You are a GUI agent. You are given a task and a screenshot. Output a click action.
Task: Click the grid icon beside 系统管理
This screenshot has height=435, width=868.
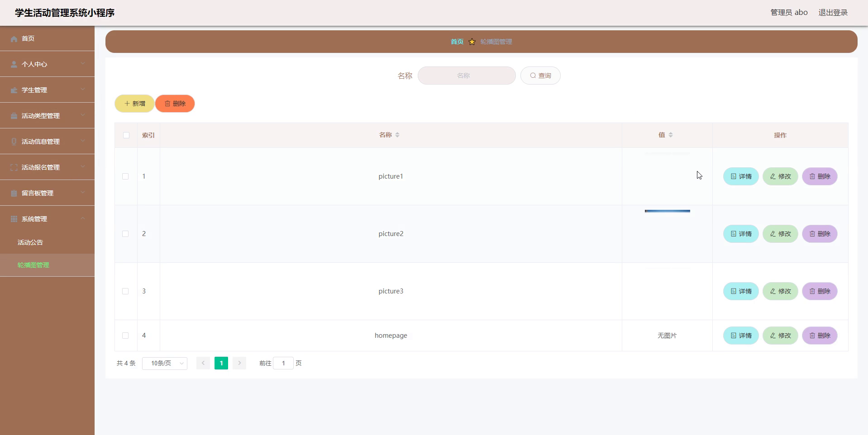pos(14,219)
